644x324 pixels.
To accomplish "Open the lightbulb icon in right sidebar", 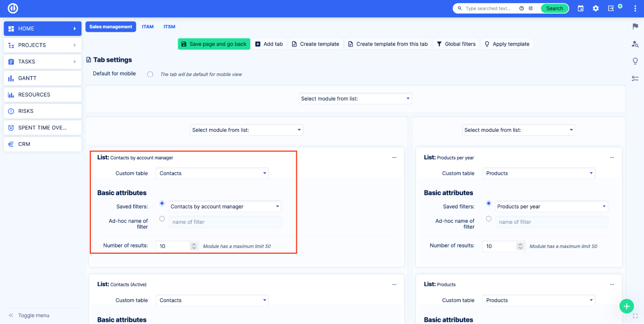I will [x=635, y=61].
